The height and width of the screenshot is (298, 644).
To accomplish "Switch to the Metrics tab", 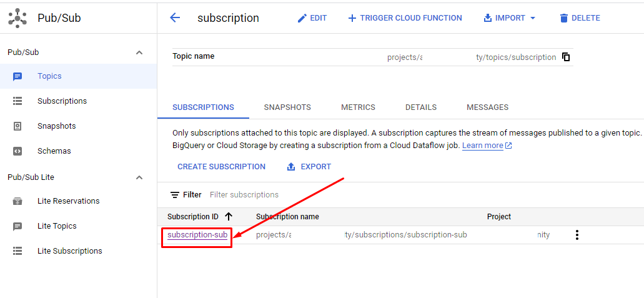I will tap(358, 107).
